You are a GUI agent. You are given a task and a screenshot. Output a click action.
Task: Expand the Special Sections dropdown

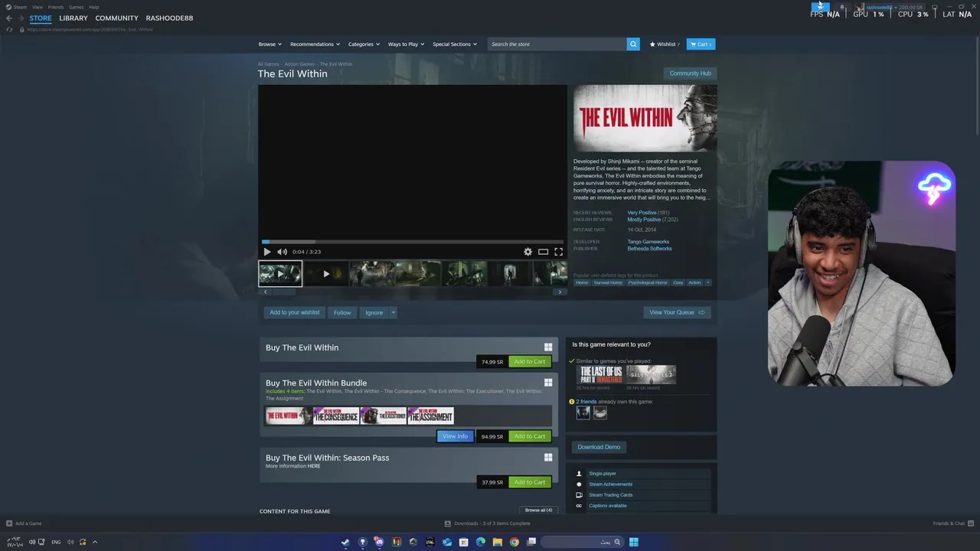point(455,44)
